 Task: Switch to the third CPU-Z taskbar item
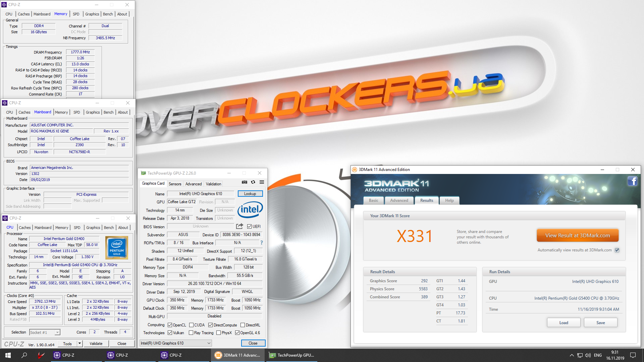[x=184, y=355]
